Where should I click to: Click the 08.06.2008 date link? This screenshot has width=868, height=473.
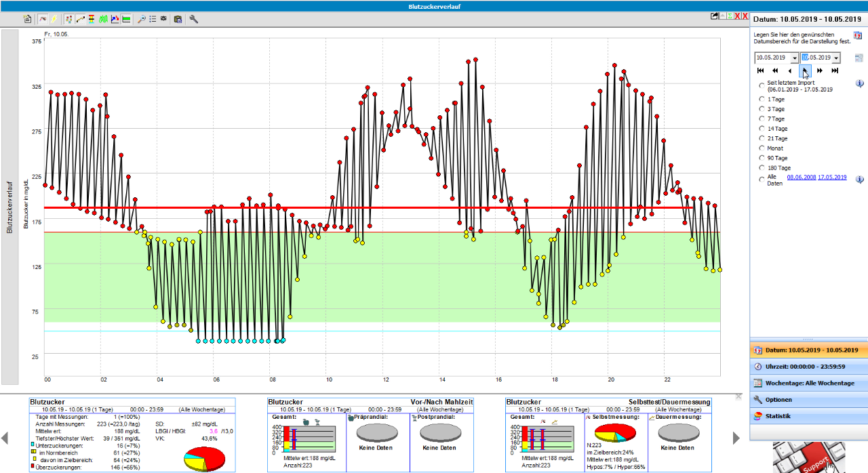tap(801, 177)
